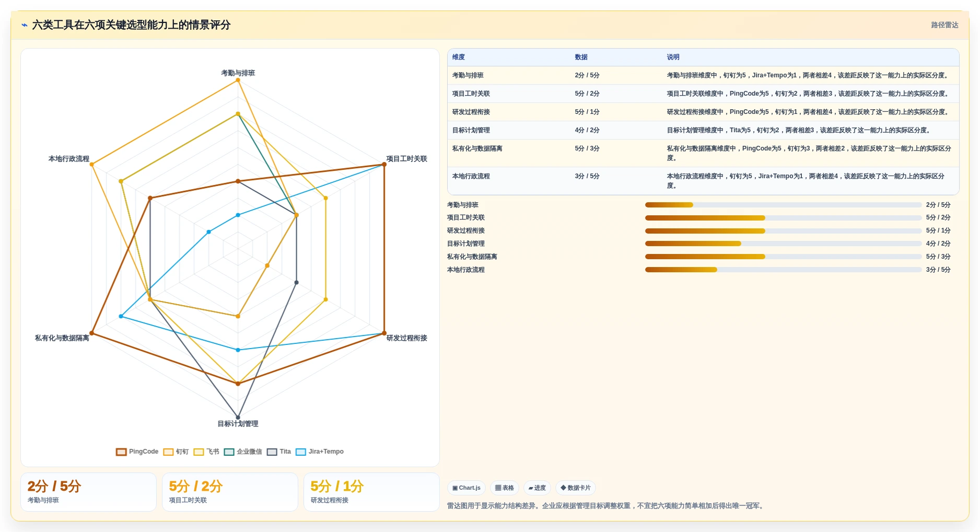Screen dimensions: 980x532
Task: Click the 4分 / 2分 value in table
Action: pos(587,130)
